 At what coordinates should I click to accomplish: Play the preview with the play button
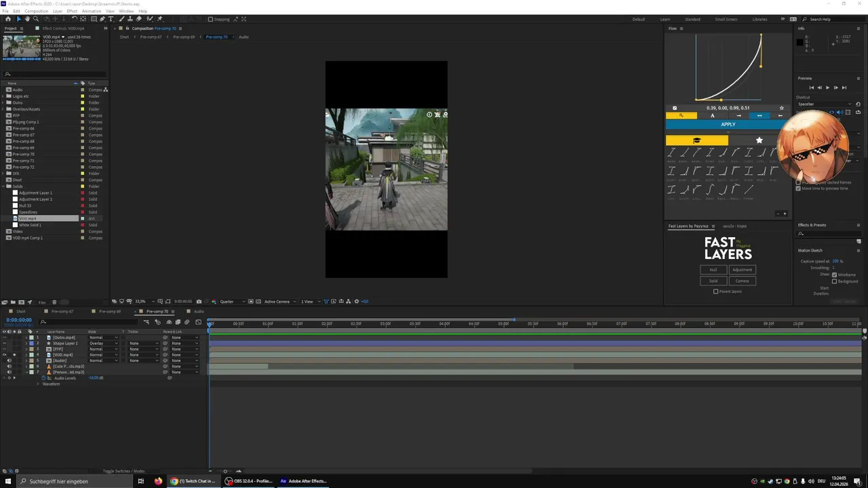(x=827, y=87)
